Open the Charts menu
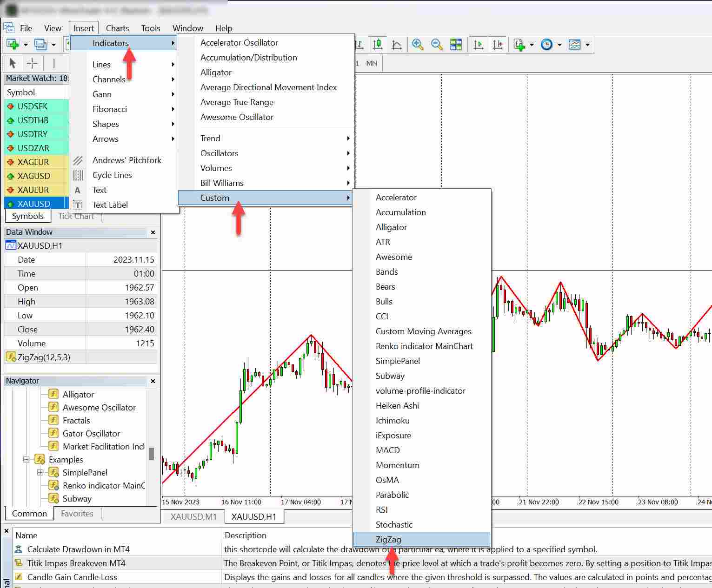712x588 pixels. coord(117,28)
